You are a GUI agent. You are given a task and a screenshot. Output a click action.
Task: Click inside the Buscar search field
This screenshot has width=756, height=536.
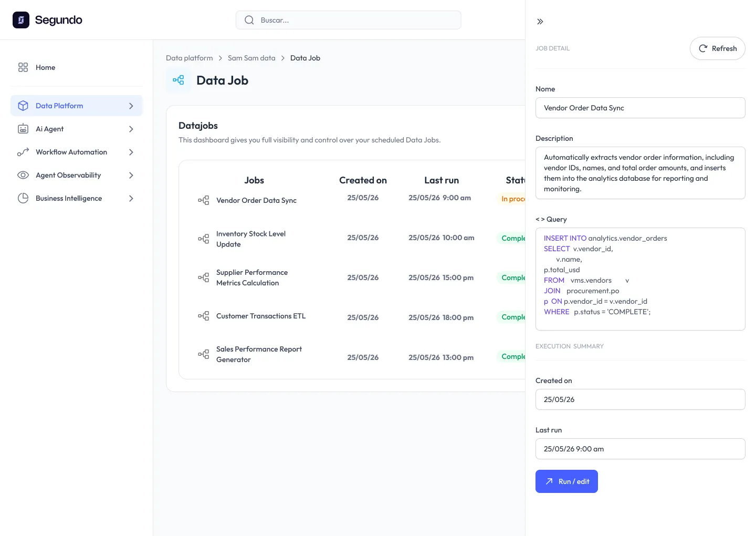point(348,19)
